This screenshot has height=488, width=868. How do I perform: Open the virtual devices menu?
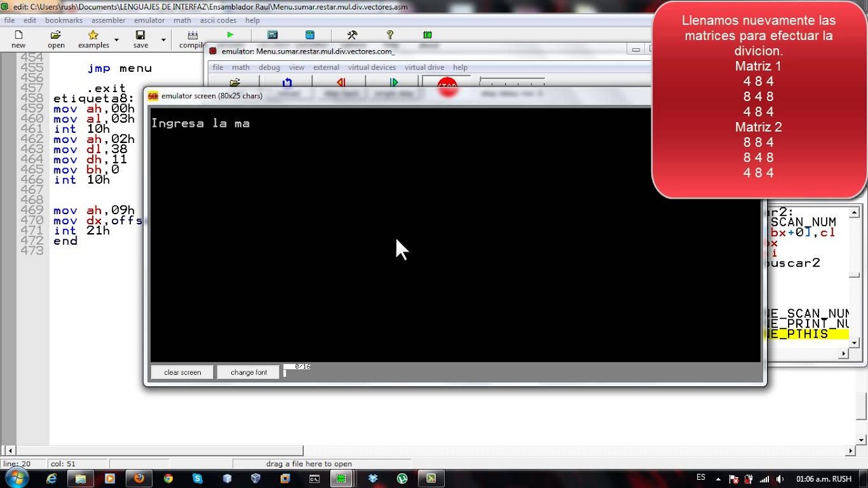click(x=372, y=67)
